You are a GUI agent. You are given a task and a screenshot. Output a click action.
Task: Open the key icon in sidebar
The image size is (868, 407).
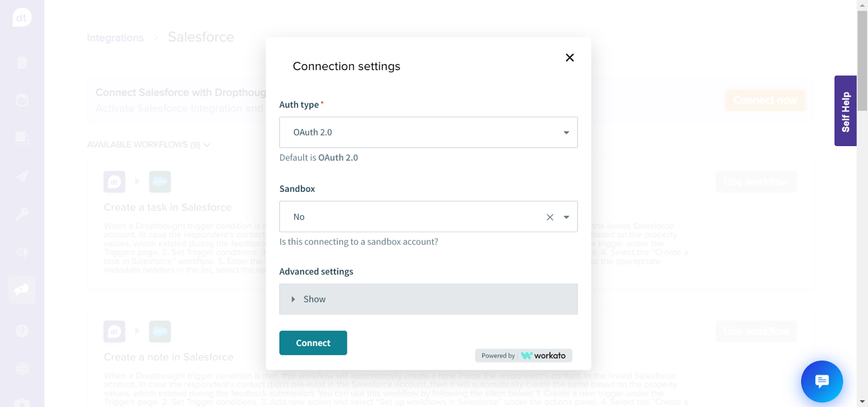click(x=22, y=214)
